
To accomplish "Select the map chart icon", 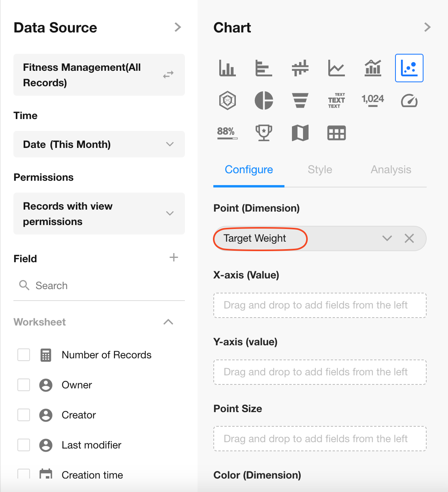I will [x=300, y=133].
